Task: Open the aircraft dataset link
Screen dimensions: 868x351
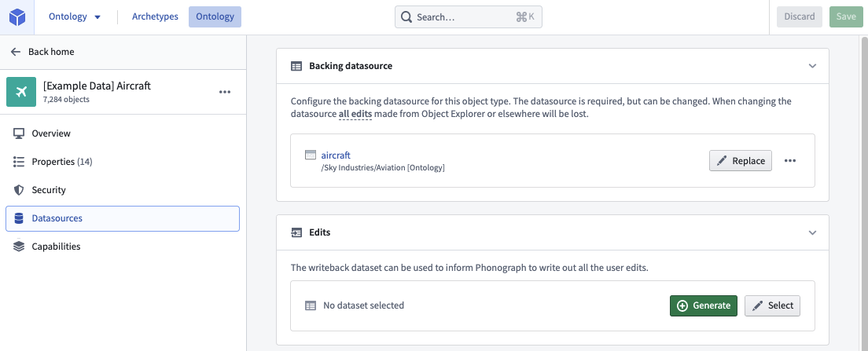Action: tap(336, 155)
